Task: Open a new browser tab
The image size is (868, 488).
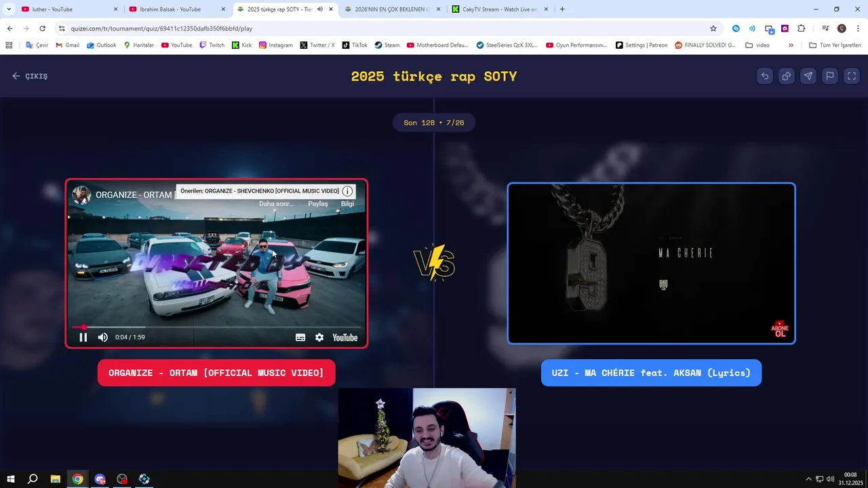Action: (x=562, y=9)
